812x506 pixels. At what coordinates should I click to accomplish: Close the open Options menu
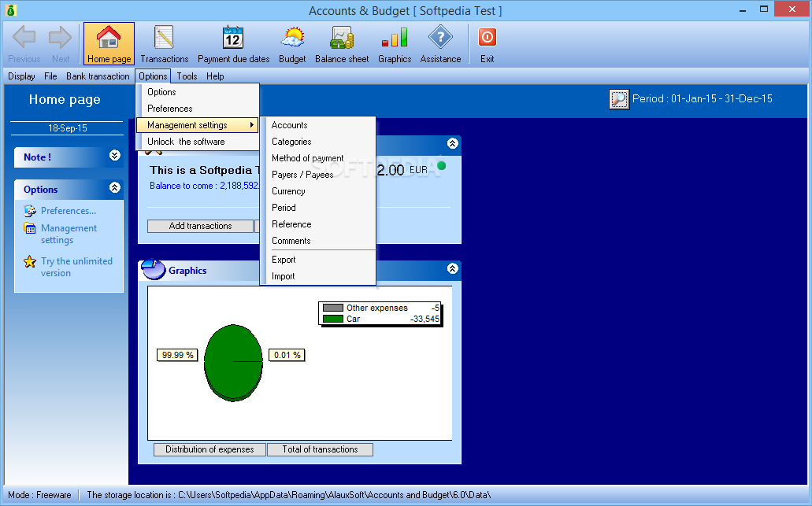[153, 76]
